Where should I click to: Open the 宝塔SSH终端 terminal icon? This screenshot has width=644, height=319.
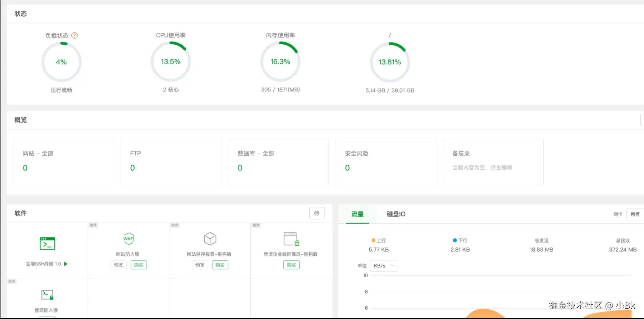47,244
